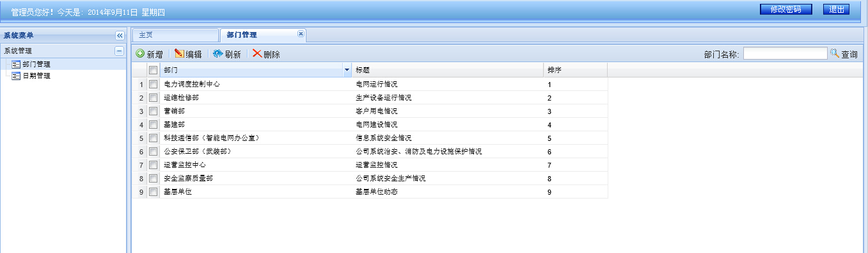
Task: Check the select-all header checkbox
Action: [x=153, y=70]
